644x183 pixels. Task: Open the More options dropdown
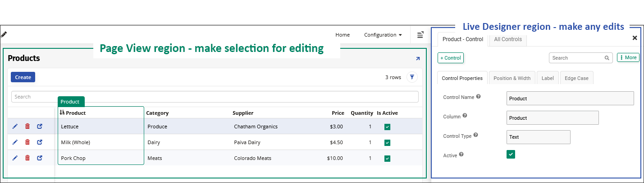click(628, 58)
